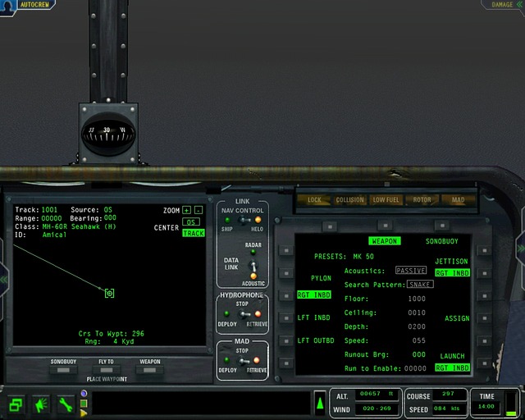Click the WIND readout 020 - 269
This screenshot has height=420, width=525.
[x=377, y=409]
